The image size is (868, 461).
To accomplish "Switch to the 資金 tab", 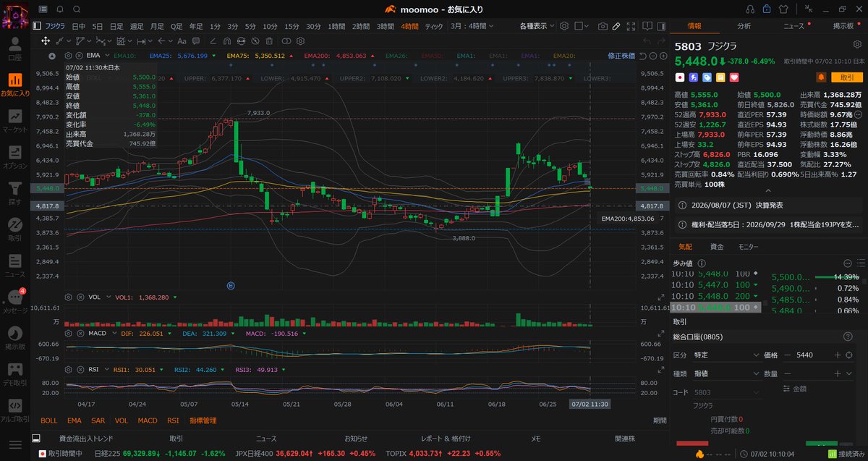I will coord(717,247).
